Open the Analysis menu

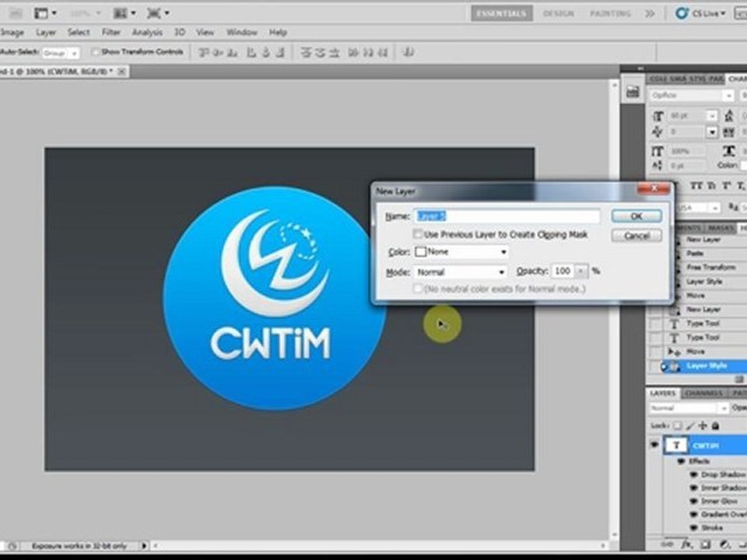[147, 33]
